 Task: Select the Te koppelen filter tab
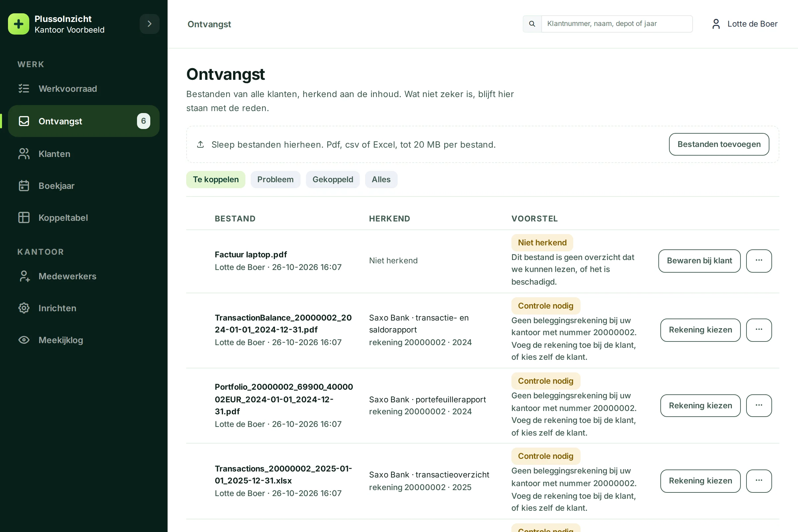click(216, 180)
